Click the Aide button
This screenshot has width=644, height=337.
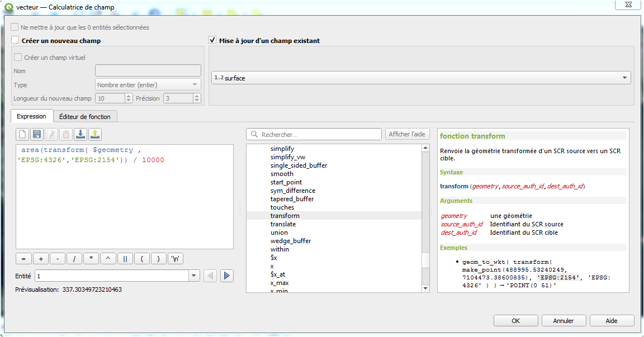(612, 321)
